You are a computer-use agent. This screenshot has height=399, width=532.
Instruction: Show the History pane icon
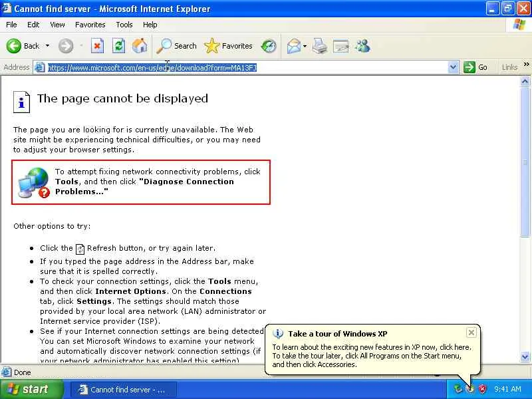pos(269,46)
